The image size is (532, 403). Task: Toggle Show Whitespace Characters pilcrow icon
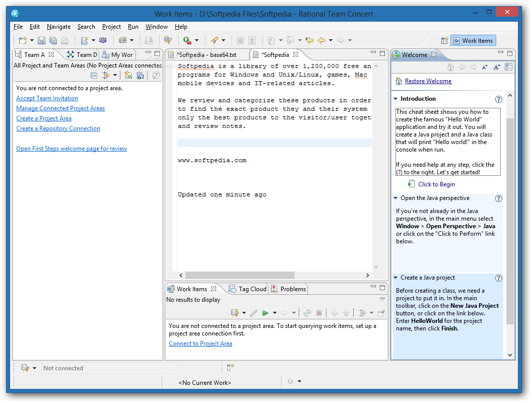click(x=252, y=40)
